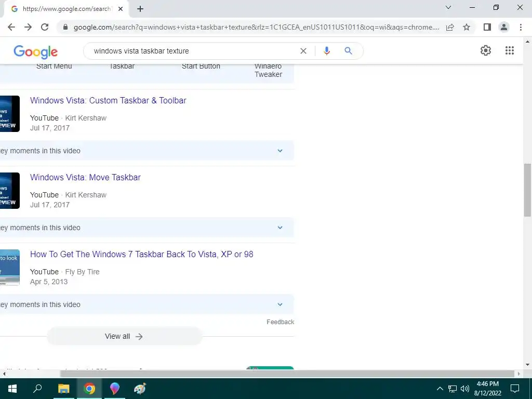
Task: Show hidden system tray icons
Action: click(x=440, y=389)
